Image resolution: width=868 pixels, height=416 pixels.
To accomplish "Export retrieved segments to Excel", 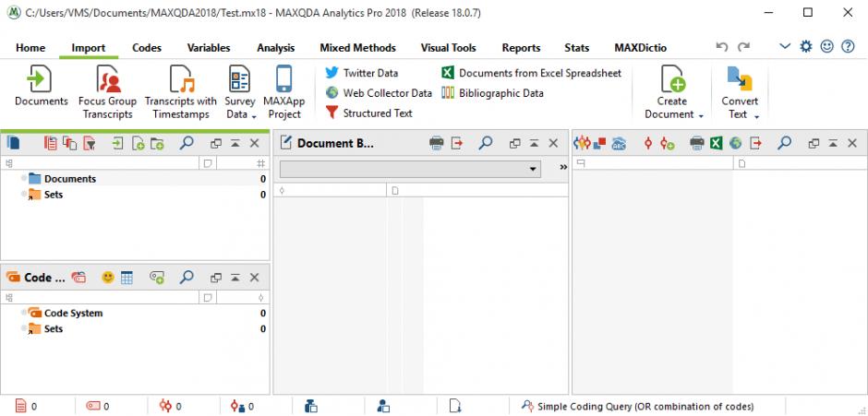I will pyautogui.click(x=717, y=143).
